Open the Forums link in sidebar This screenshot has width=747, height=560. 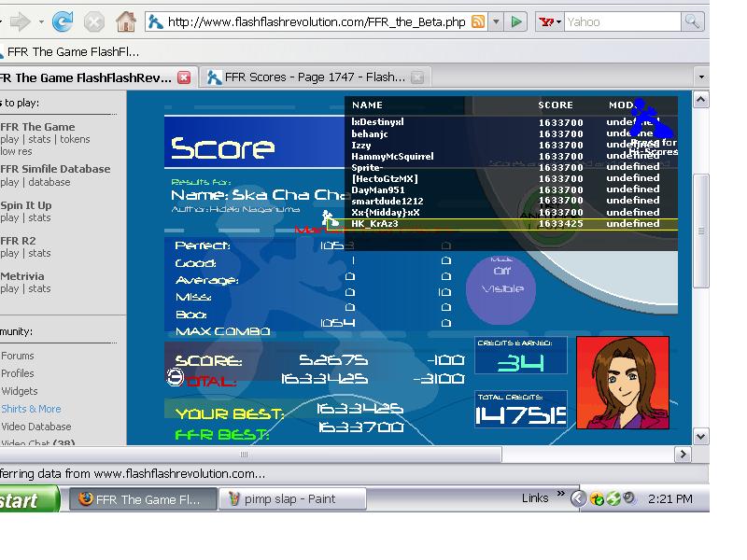[x=18, y=356]
